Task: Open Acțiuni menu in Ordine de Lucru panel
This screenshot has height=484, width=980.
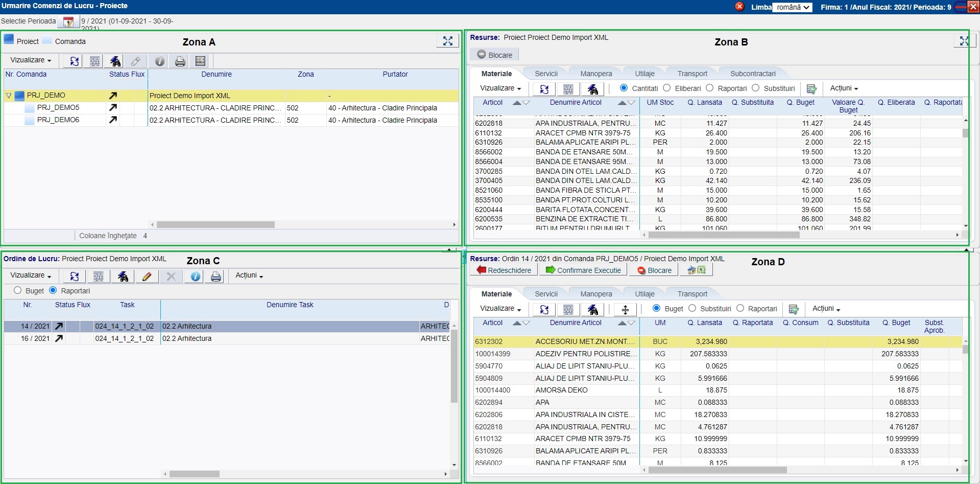Action: click(249, 275)
